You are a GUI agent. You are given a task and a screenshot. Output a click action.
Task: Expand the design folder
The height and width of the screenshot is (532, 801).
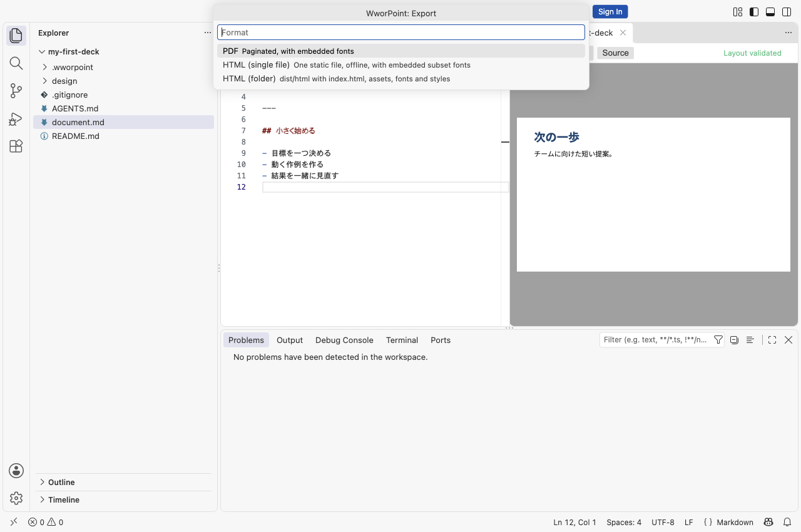124,81
